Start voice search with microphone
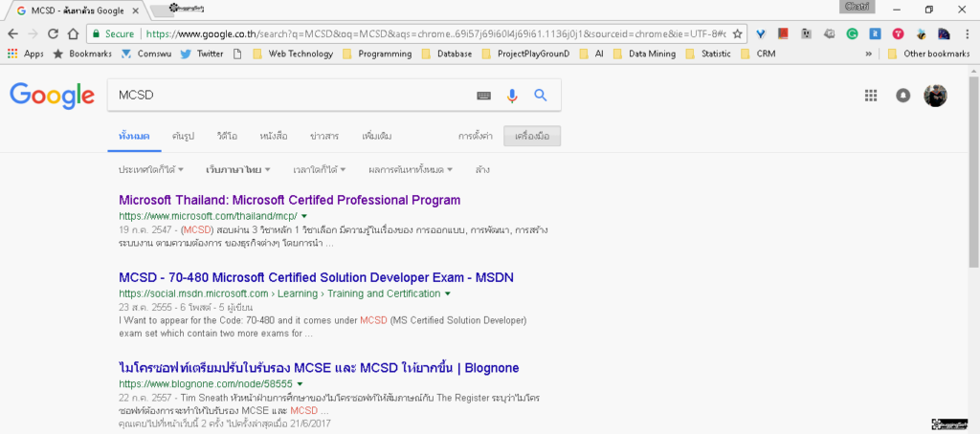 coord(512,96)
